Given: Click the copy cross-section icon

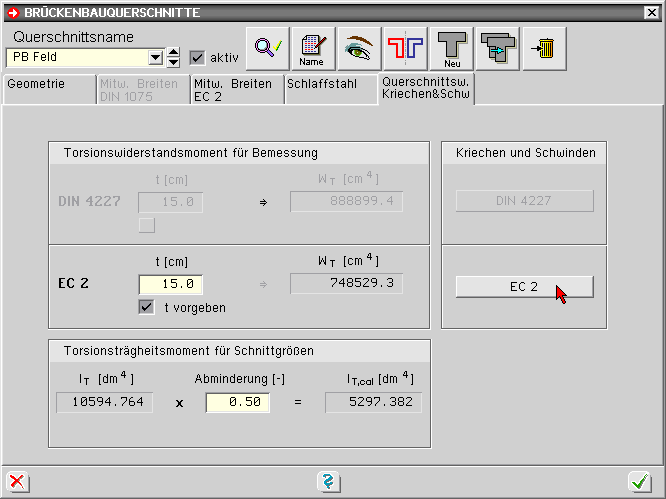Looking at the screenshot, I should tap(499, 47).
